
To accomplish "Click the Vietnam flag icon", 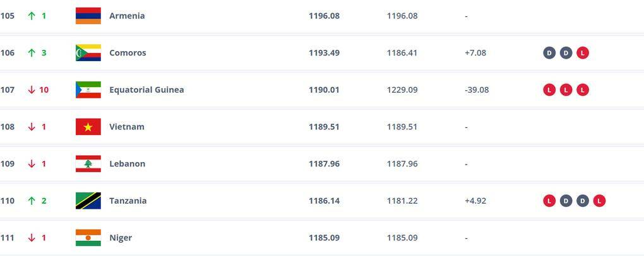I will (x=88, y=127).
